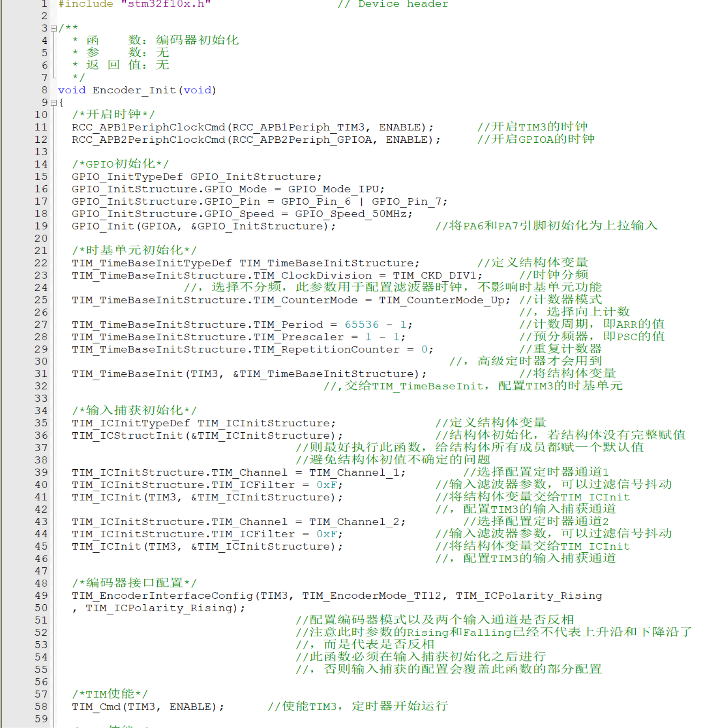Click the /*输入捕获初始化*/ comment
This screenshot has height=728, width=707.
pos(134,411)
